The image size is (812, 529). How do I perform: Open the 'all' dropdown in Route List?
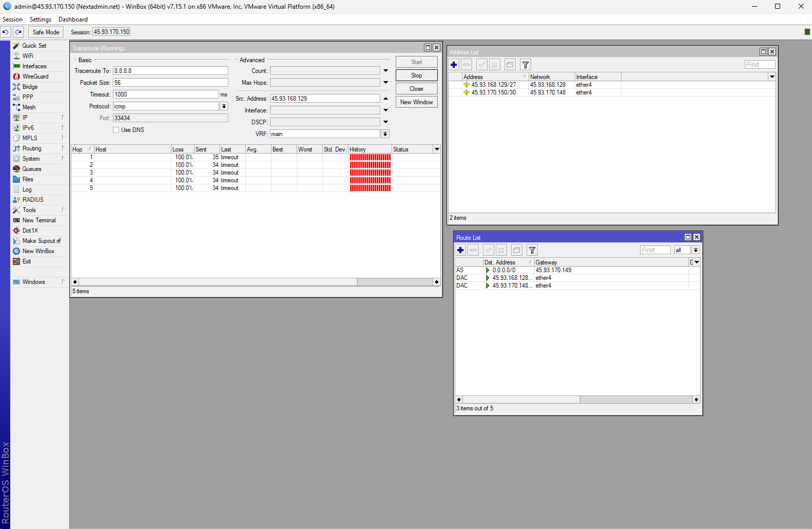click(x=695, y=250)
